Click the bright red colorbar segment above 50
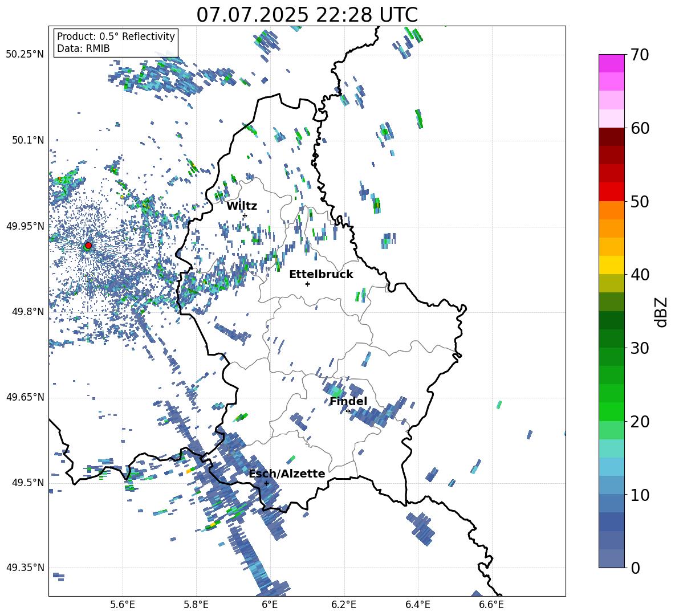 pyautogui.click(x=612, y=192)
